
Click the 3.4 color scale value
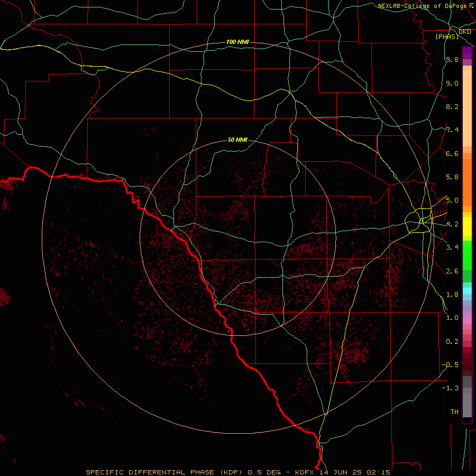click(x=452, y=248)
